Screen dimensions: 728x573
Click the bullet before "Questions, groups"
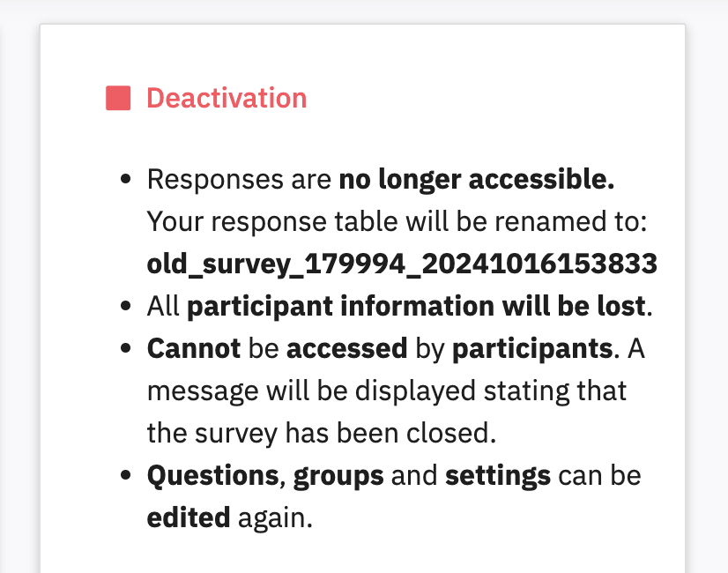pyautogui.click(x=126, y=476)
